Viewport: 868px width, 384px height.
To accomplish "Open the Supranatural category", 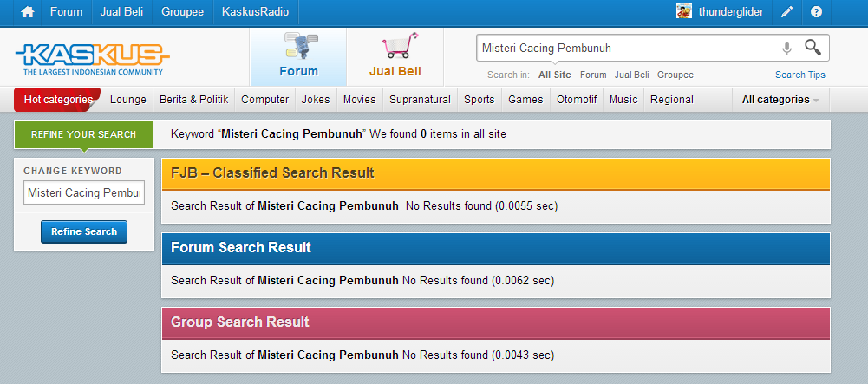I will (x=420, y=100).
